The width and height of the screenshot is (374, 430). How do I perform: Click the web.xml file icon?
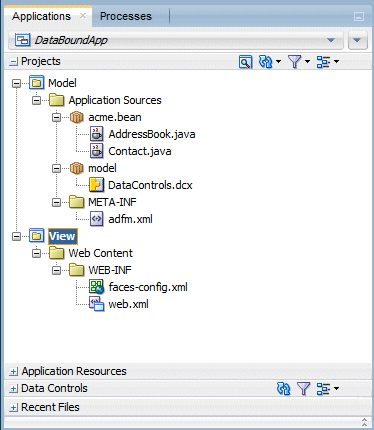[96, 304]
